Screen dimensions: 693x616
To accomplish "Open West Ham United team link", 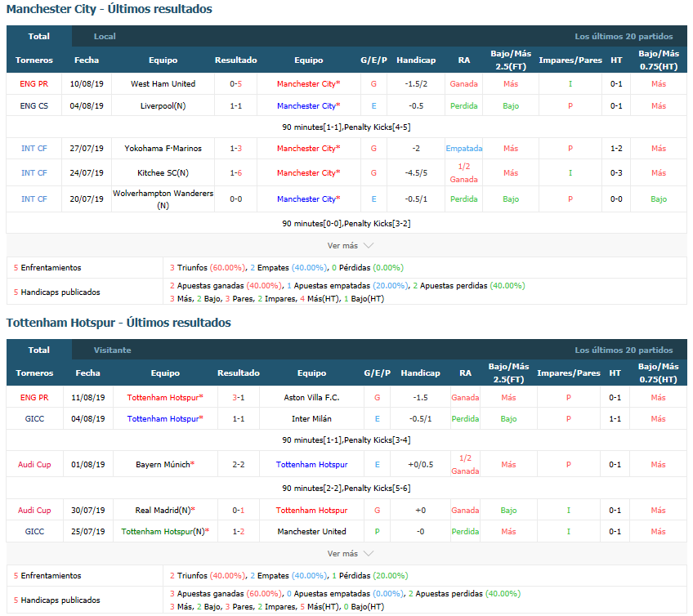I will 163,84.
